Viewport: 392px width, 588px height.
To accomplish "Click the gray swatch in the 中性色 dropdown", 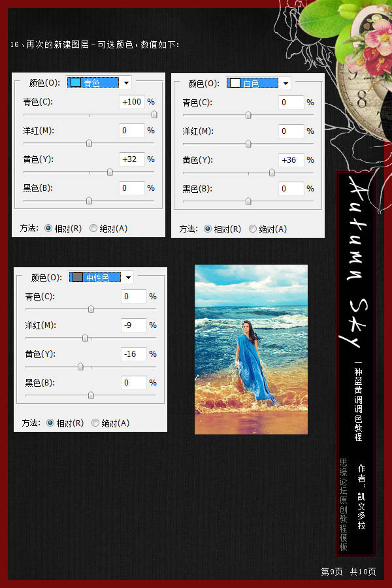I will pyautogui.click(x=78, y=277).
